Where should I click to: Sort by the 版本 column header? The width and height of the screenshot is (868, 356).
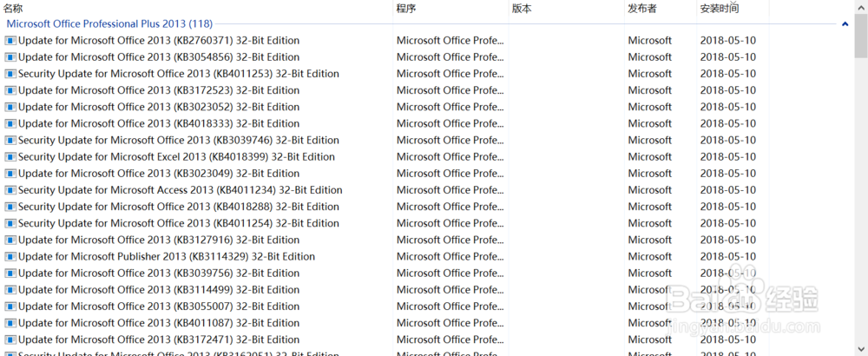[522, 9]
